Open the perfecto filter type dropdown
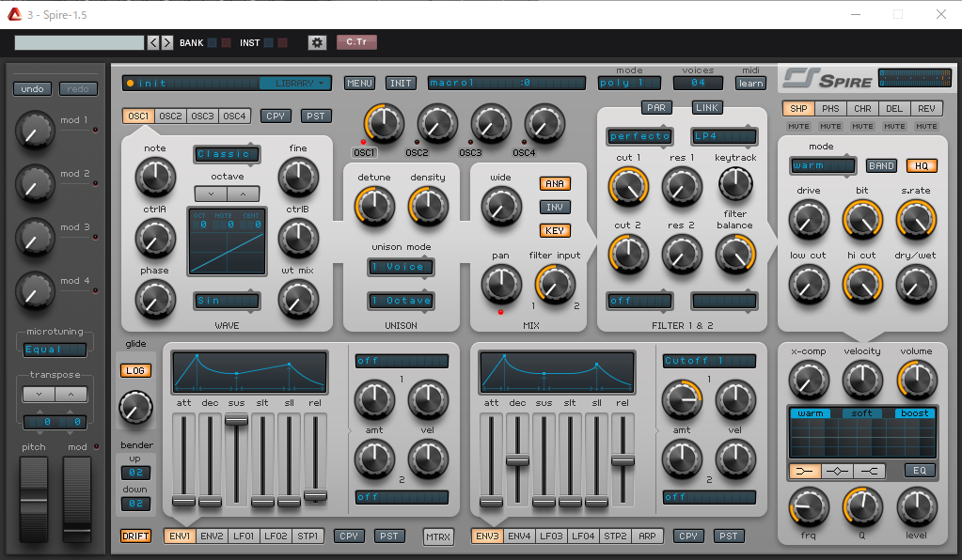This screenshot has width=962, height=560. pos(639,136)
